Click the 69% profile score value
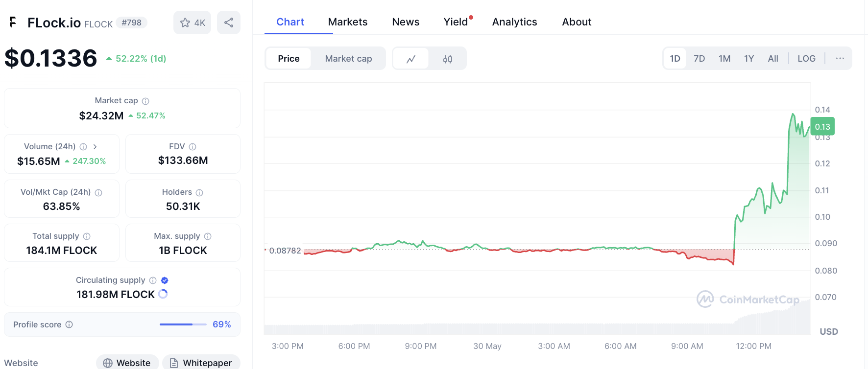Image resolution: width=868 pixels, height=369 pixels. [221, 324]
